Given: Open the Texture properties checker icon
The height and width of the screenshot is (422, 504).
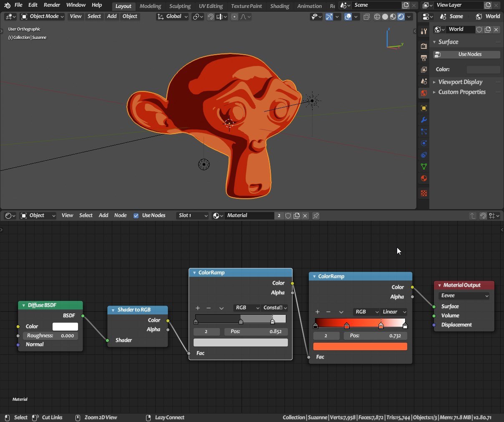Looking at the screenshot, I should coord(423,193).
